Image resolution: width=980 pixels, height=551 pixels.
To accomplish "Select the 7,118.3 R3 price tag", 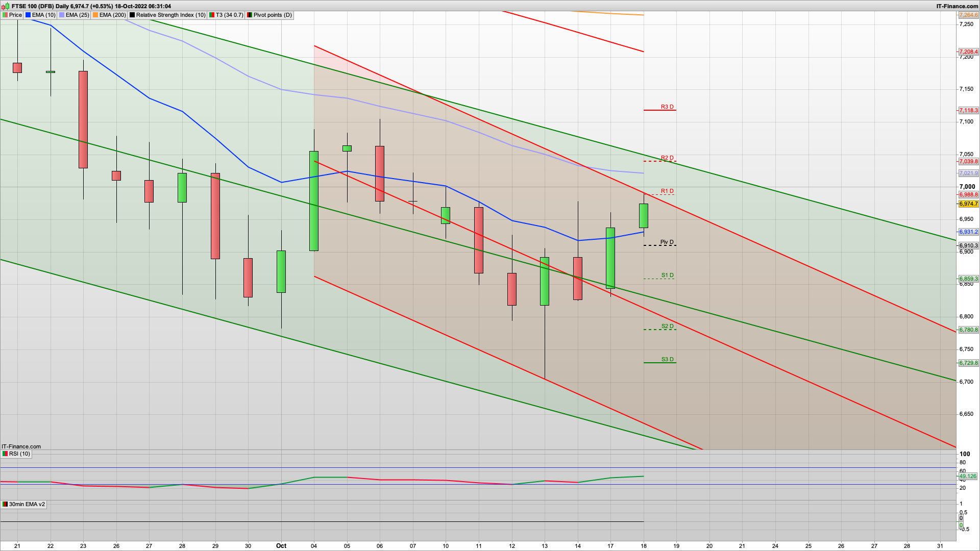I will 968,110.
